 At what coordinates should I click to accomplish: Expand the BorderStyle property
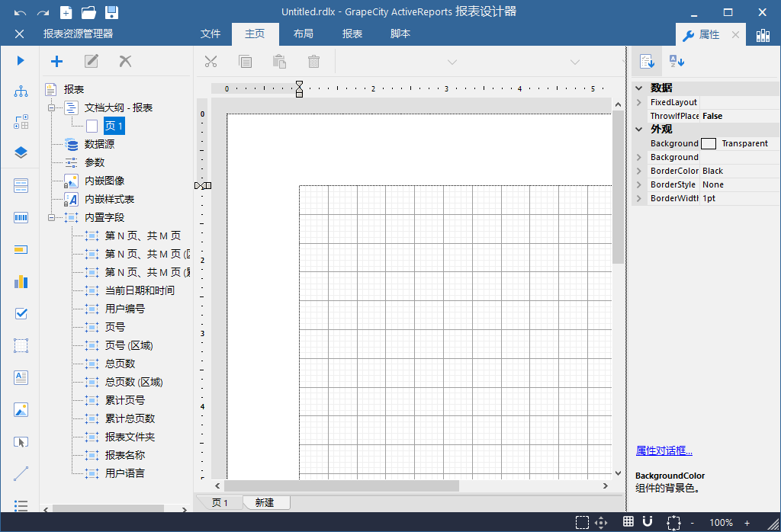point(639,184)
